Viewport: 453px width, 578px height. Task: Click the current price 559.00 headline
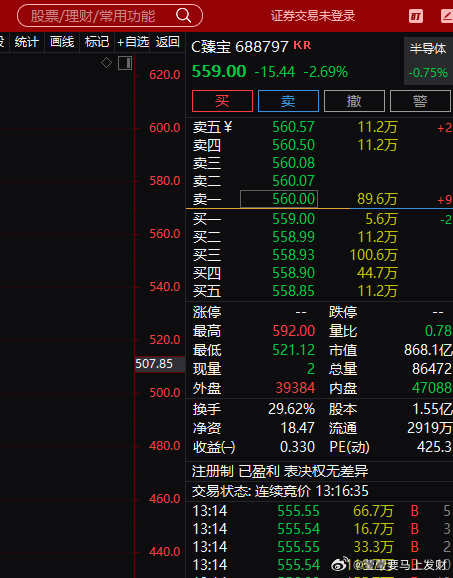pos(219,71)
